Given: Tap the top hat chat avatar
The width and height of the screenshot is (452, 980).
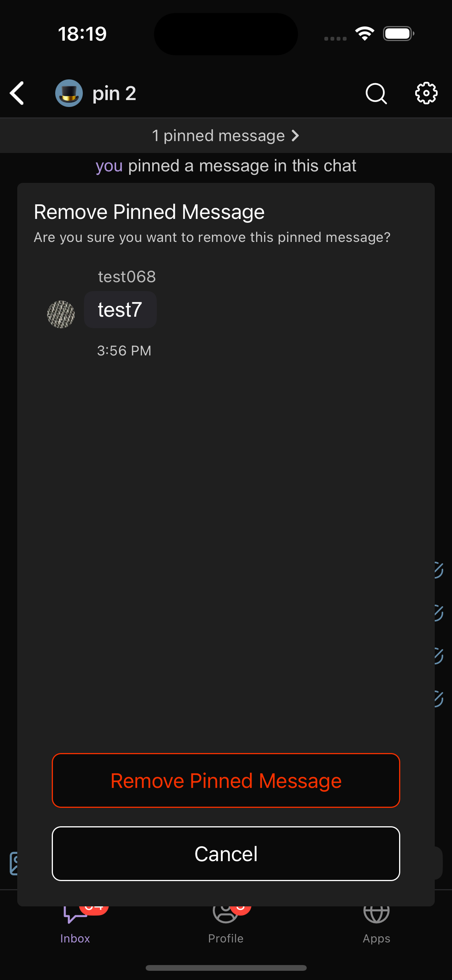Looking at the screenshot, I should [69, 93].
